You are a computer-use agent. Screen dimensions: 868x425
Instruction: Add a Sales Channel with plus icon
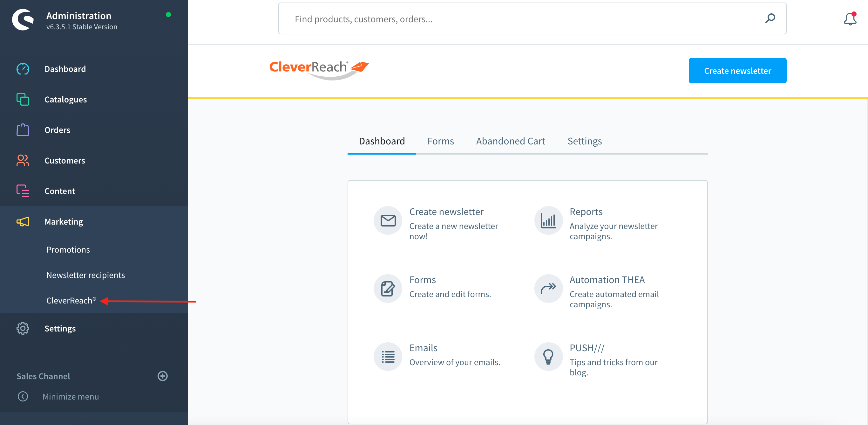[163, 376]
